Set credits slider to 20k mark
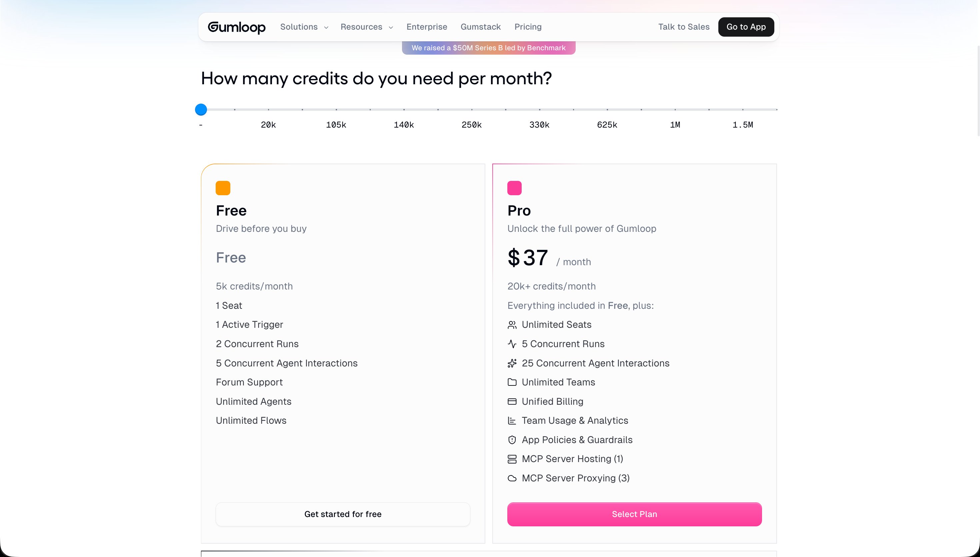 click(x=269, y=110)
